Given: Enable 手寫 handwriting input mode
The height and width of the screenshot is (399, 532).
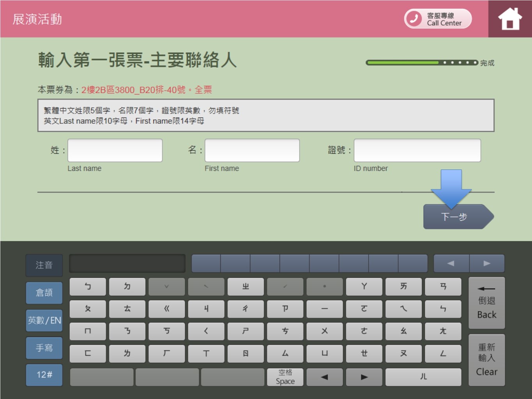Looking at the screenshot, I should point(44,348).
